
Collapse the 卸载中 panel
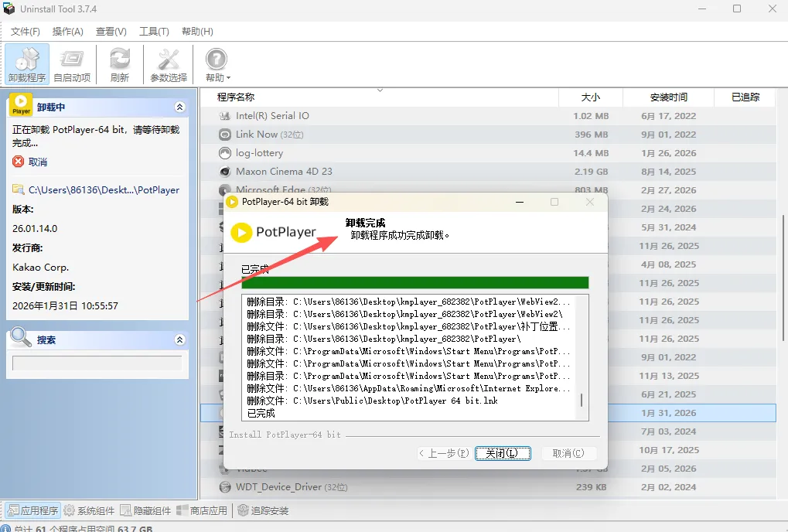(179, 107)
